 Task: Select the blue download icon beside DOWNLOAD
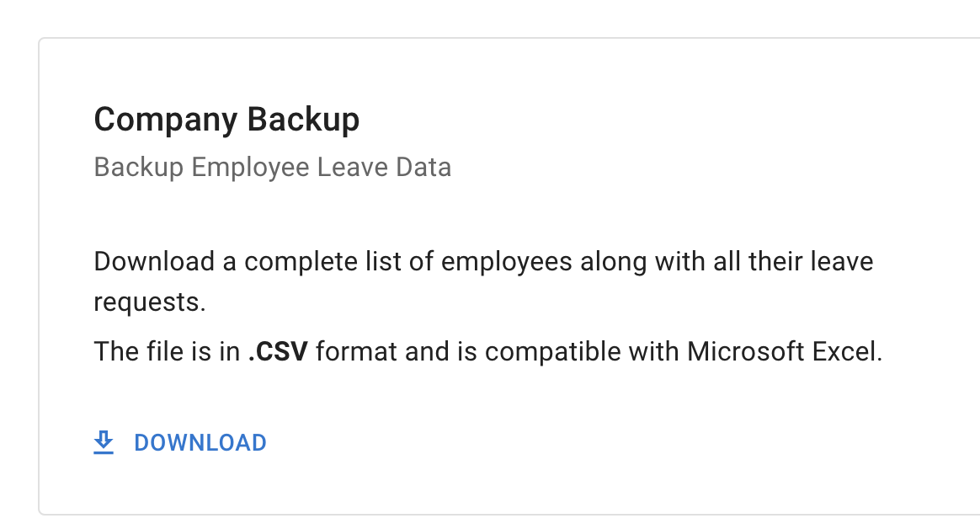pyautogui.click(x=104, y=441)
